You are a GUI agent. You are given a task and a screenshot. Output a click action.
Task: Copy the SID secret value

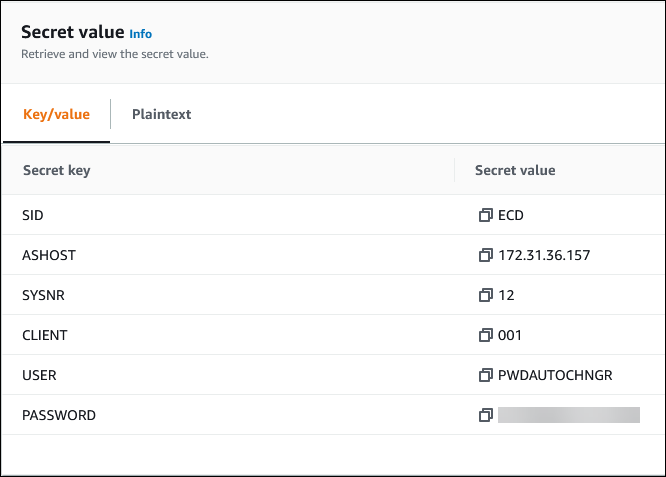[x=486, y=215]
